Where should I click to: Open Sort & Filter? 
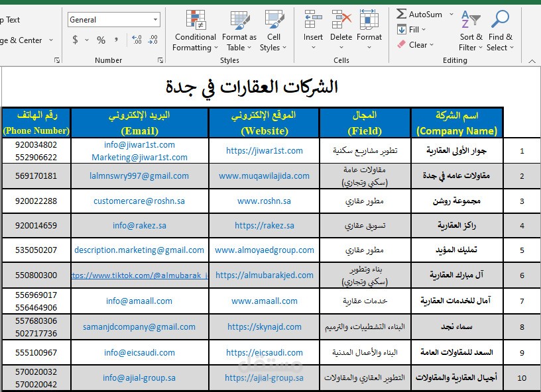471,31
